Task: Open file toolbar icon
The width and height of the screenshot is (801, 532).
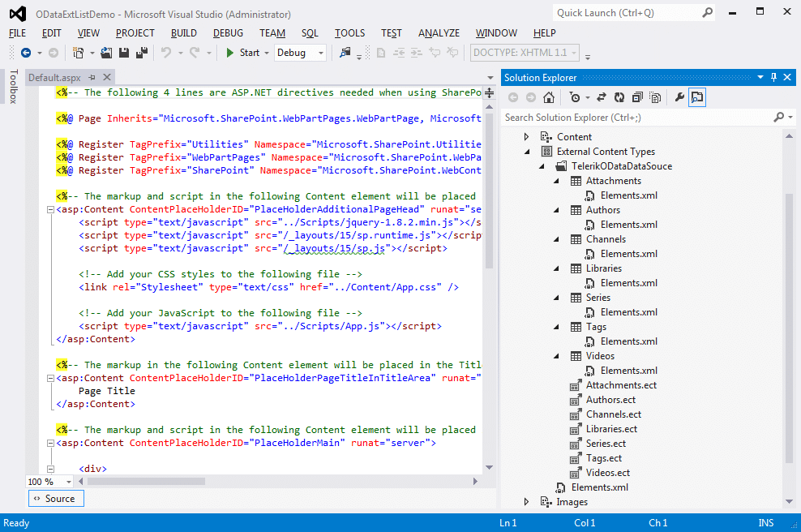Action: [106, 53]
